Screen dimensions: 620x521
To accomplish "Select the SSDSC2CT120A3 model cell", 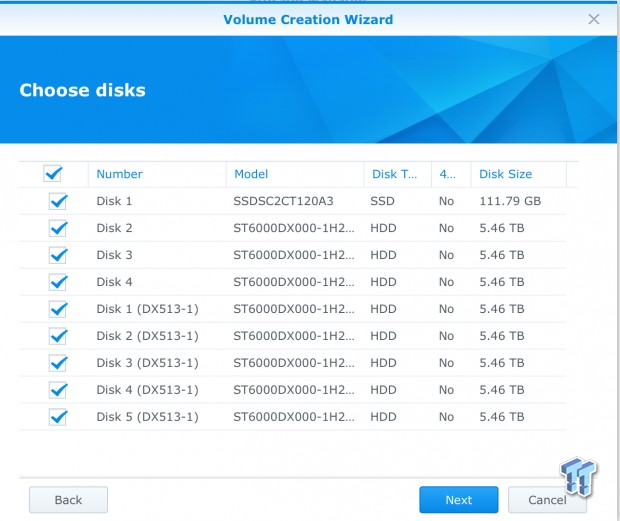I will 283,201.
